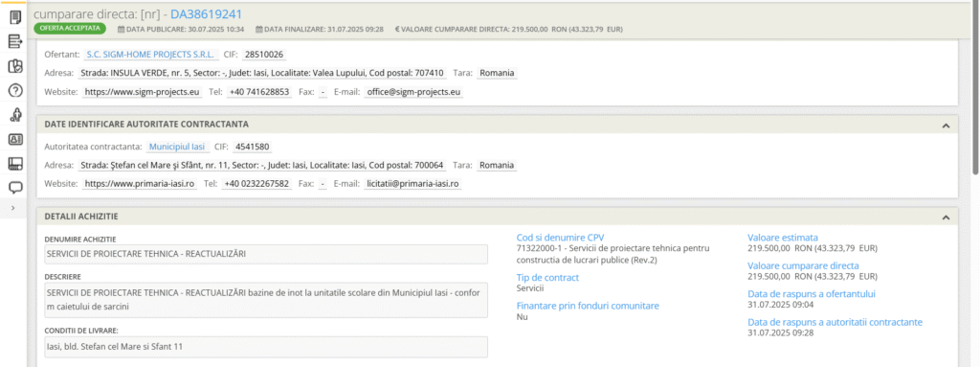Screen dimensions: 980x367
Task: Click the Oferta Acceptata status badge
Action: click(70, 29)
